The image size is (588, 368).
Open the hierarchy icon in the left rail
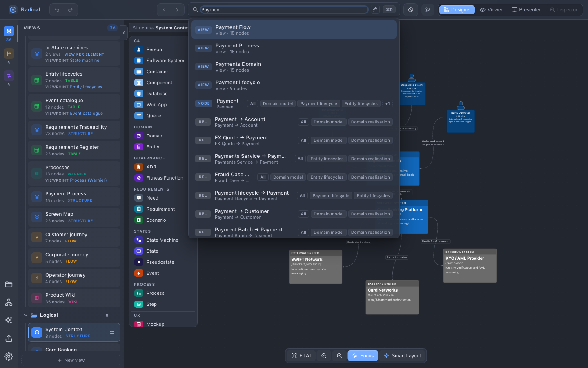click(9, 302)
